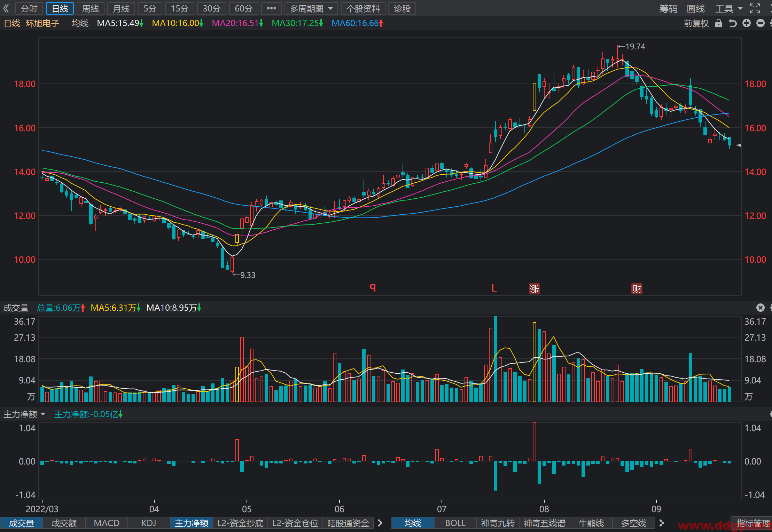Viewport: 772px width, 532px height.
Task: Close the 成交量 volume panel
Action: tap(761, 308)
